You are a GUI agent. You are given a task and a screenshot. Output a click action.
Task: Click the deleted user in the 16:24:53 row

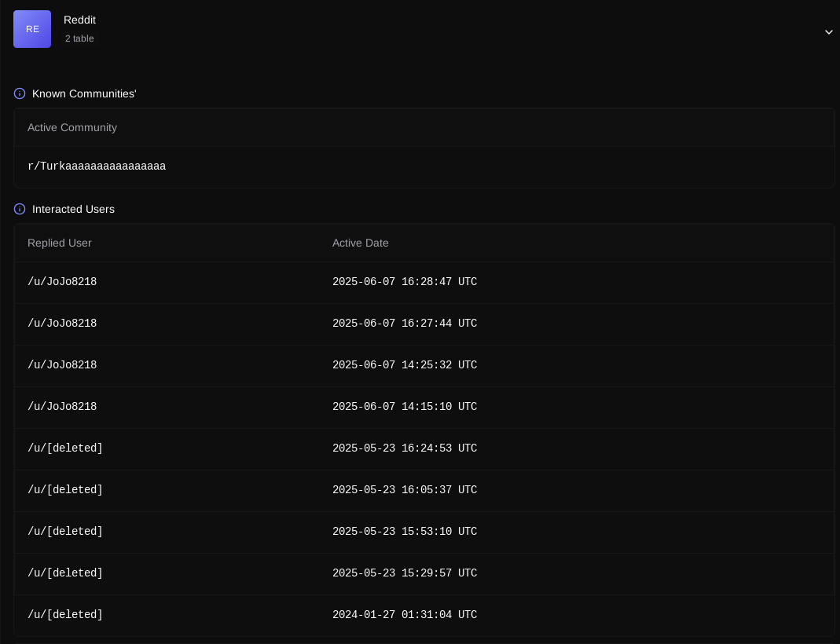[x=65, y=448]
